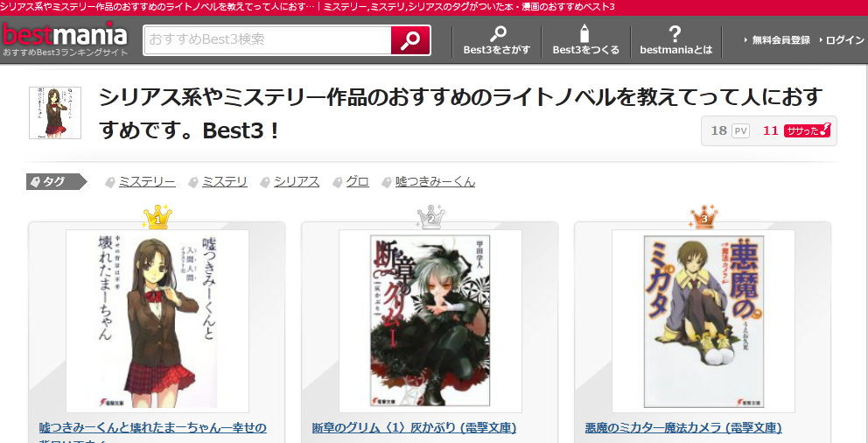Click the bronze rank 3 crown
Image resolution: width=868 pixels, height=443 pixels.
703,217
